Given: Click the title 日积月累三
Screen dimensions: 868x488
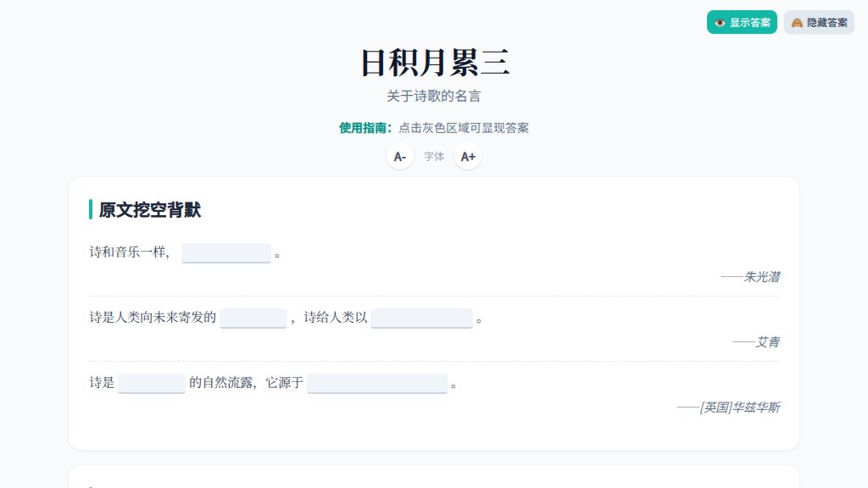Looking at the screenshot, I should click(434, 63).
